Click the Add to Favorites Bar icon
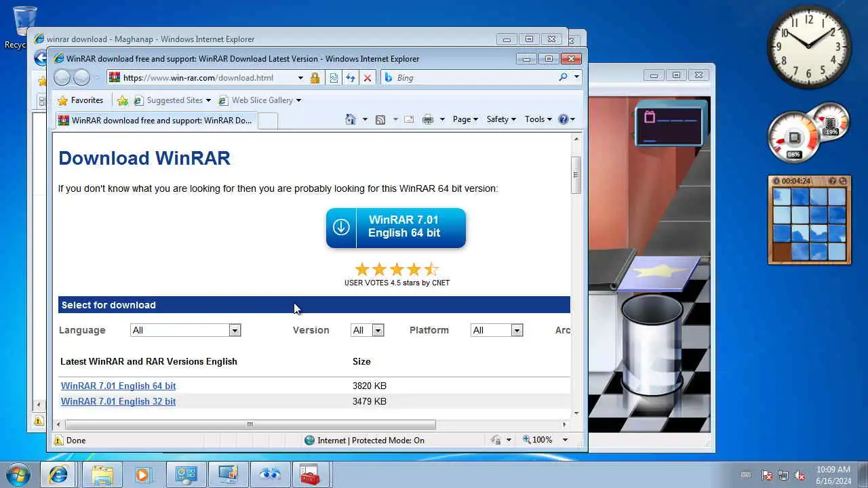This screenshot has width=868, height=488. click(122, 100)
